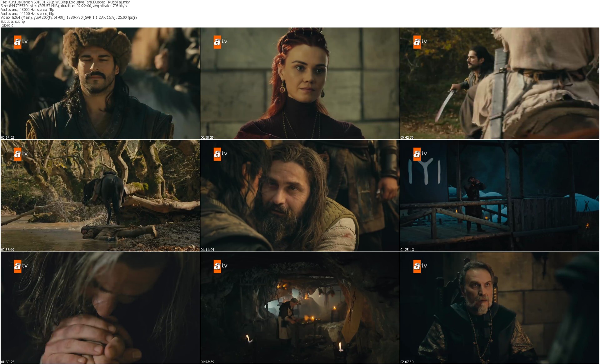Click the 01:25:13 timestamp label
Image resolution: width=600 pixels, height=364 pixels.
coord(407,250)
